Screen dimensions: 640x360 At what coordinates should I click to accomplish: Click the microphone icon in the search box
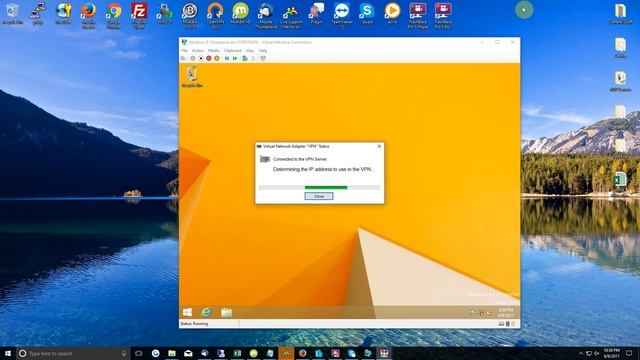tap(124, 353)
